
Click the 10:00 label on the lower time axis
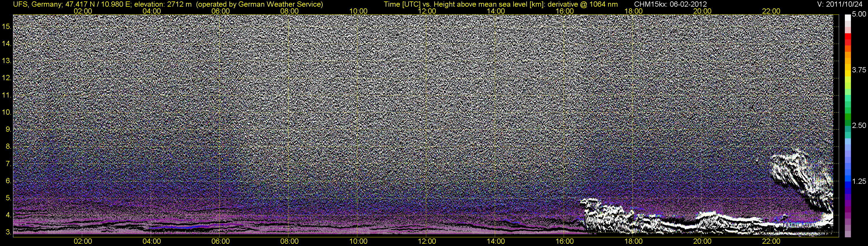pos(358,241)
